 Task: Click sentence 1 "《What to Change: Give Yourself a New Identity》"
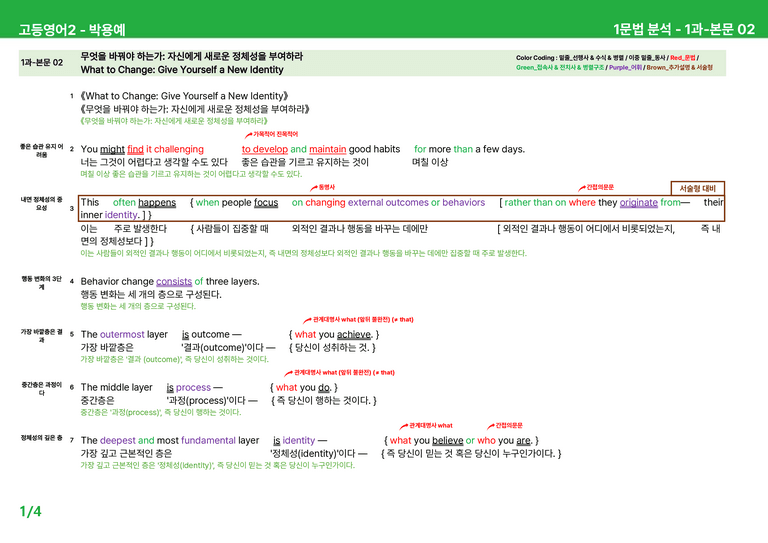coord(184,96)
